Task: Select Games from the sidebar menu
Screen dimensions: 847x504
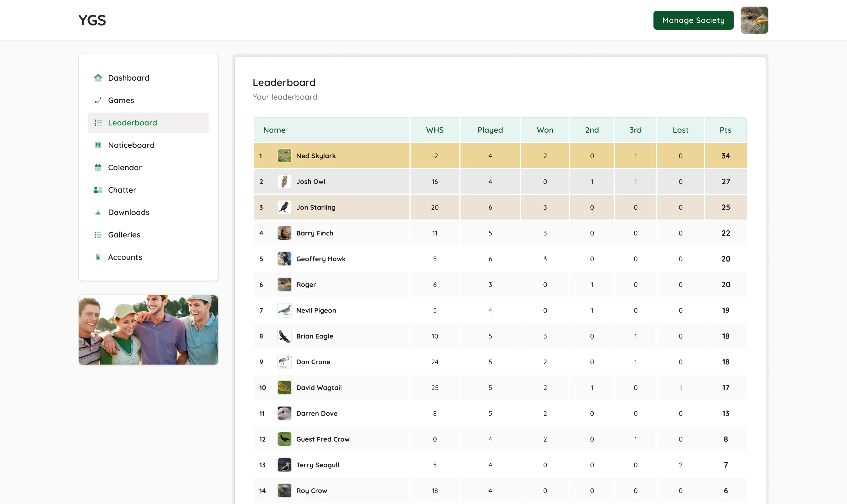Action: pos(121,100)
